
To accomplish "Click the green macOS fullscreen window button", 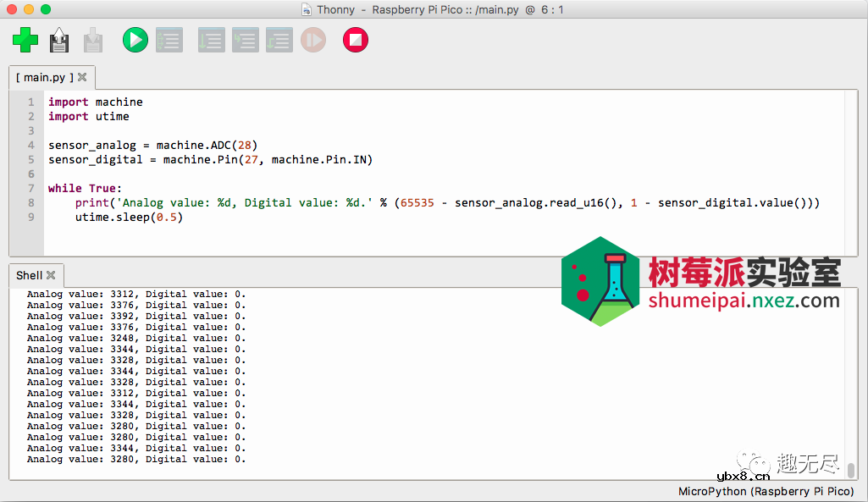I will (46, 9).
